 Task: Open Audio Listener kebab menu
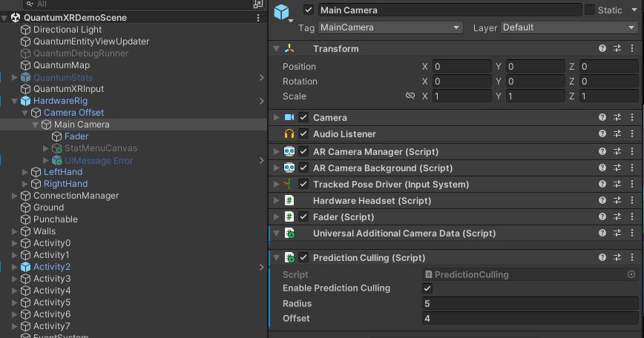point(632,133)
